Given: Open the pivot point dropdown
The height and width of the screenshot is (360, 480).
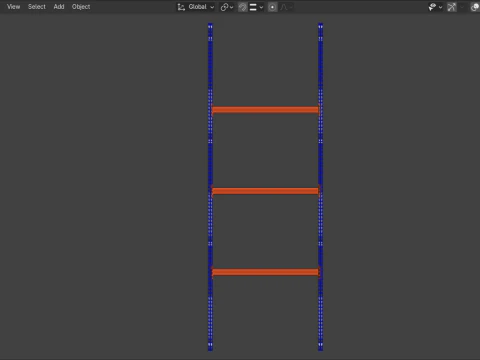Looking at the screenshot, I should pyautogui.click(x=227, y=7).
